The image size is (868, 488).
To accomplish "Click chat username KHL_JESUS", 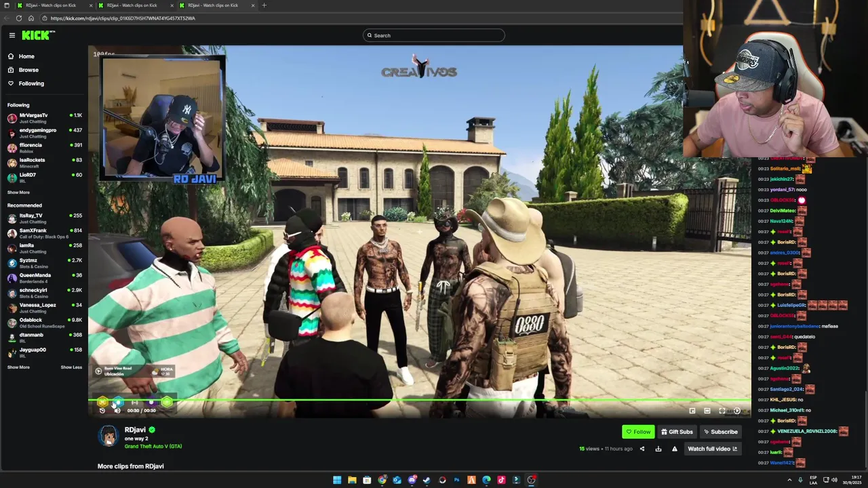I will [x=783, y=400].
